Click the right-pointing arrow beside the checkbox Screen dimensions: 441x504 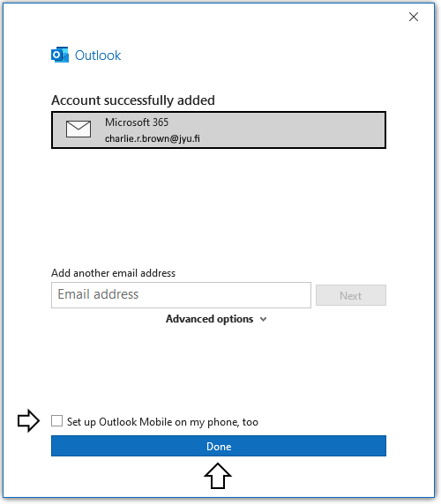tap(28, 420)
